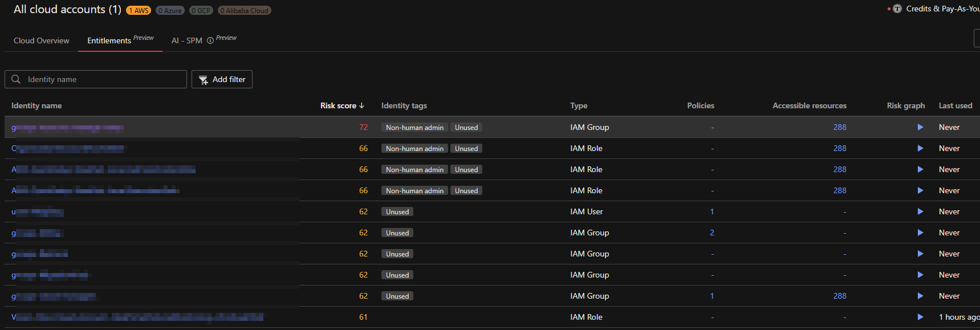
Task: Click the 1 policy link in the IAM User row
Action: (x=711, y=211)
